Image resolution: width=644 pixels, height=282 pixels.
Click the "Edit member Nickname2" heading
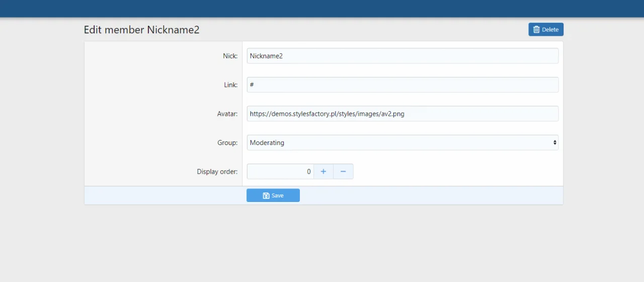coord(141,30)
